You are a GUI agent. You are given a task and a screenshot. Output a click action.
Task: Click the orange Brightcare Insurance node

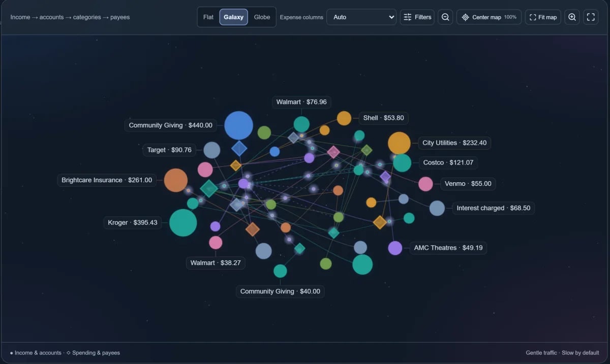pyautogui.click(x=176, y=180)
